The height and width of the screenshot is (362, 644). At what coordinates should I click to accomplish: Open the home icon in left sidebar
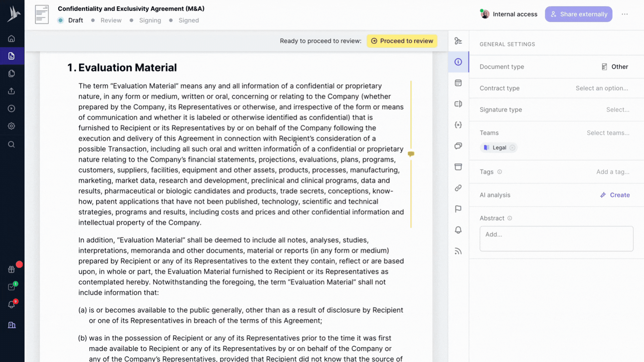coord(11,39)
